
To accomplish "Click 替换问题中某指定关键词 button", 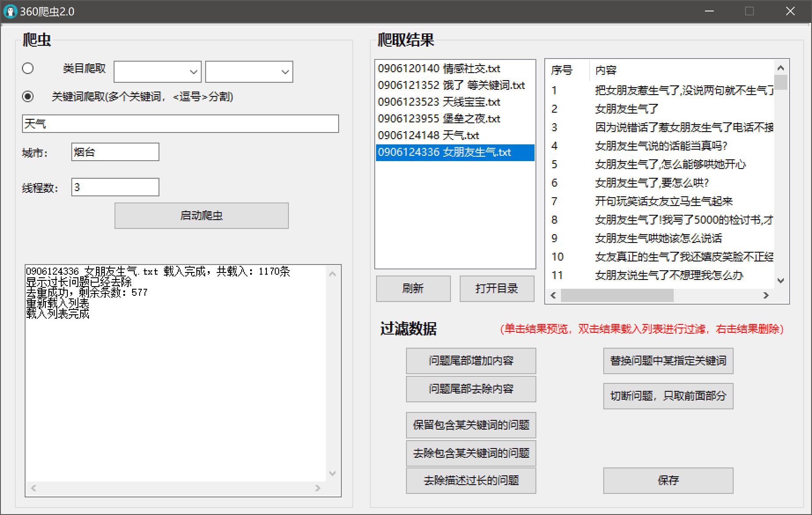I will point(668,361).
